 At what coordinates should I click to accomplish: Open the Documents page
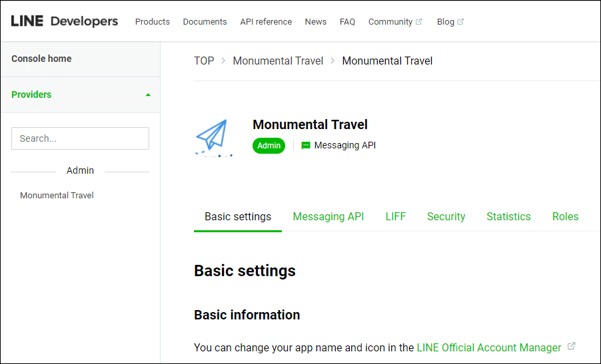(205, 21)
